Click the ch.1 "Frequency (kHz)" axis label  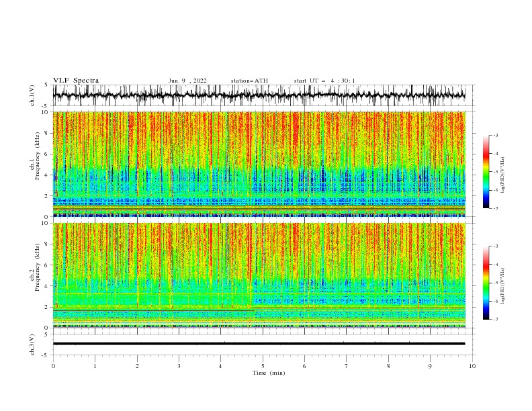38,156
